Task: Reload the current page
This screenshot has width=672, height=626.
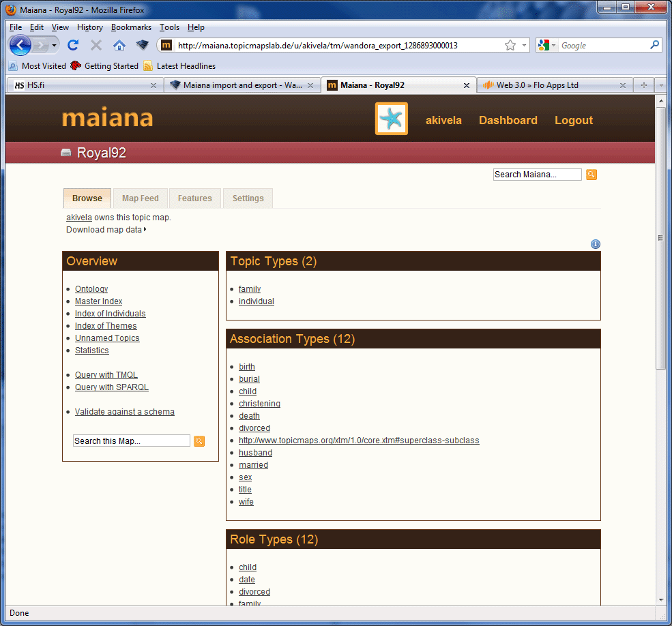Action: pyautogui.click(x=72, y=45)
